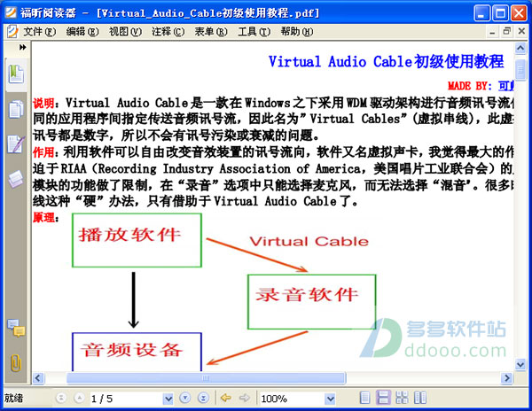532x411 pixels.
Task: Click the page number field 1 / 5
Action: point(126,399)
